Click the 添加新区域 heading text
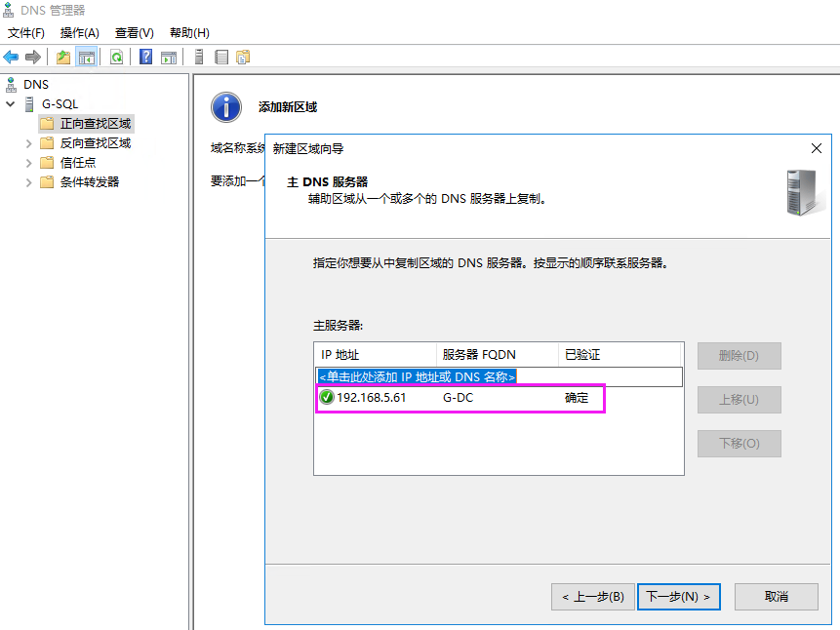Image resolution: width=840 pixels, height=630 pixels. (288, 107)
